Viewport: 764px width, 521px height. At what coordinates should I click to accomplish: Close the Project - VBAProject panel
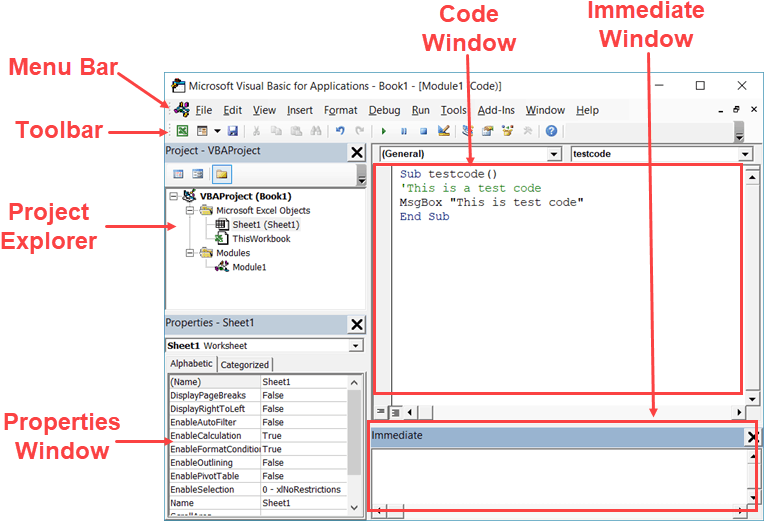(x=357, y=153)
